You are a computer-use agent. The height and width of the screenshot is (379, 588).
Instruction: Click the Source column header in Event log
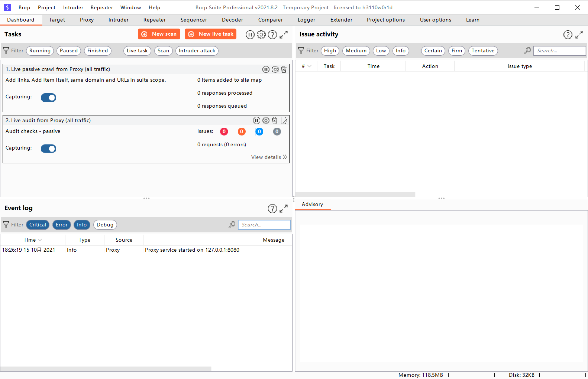(124, 240)
